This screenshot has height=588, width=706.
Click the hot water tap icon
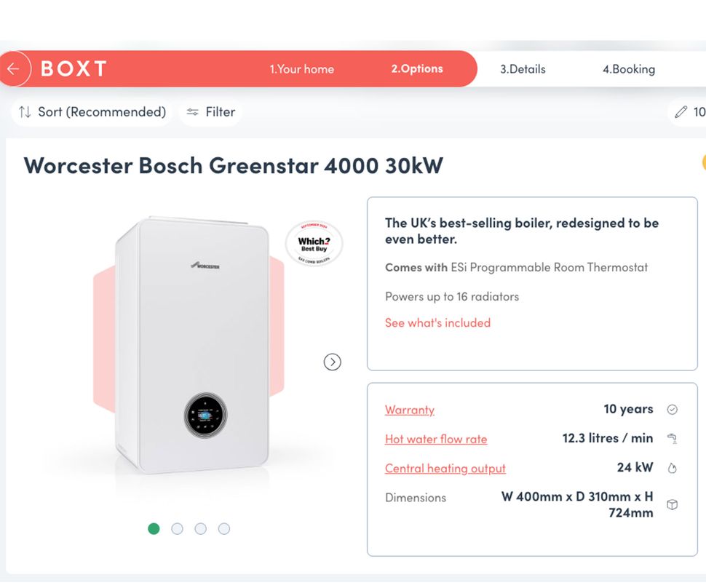pyautogui.click(x=672, y=439)
